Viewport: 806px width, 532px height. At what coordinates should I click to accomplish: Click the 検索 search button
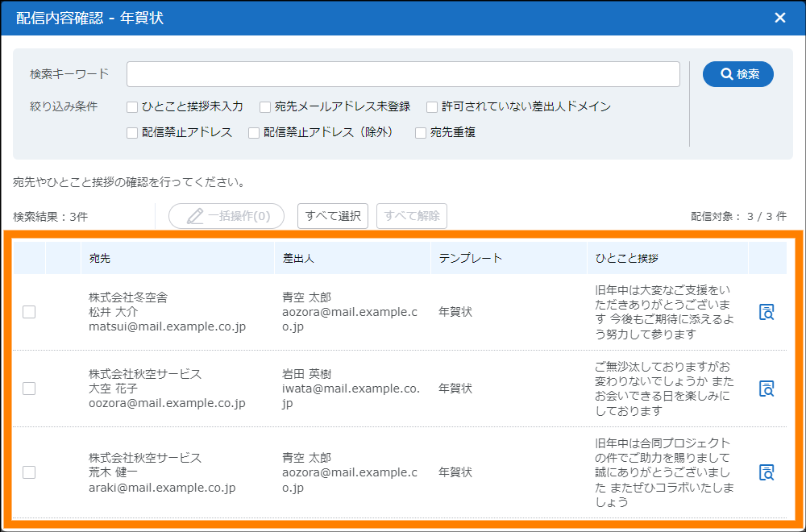coord(737,74)
